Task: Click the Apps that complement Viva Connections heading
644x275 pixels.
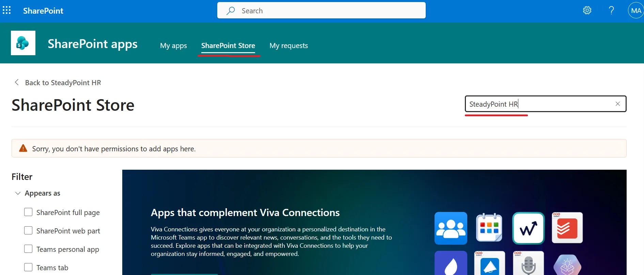Action: click(245, 213)
